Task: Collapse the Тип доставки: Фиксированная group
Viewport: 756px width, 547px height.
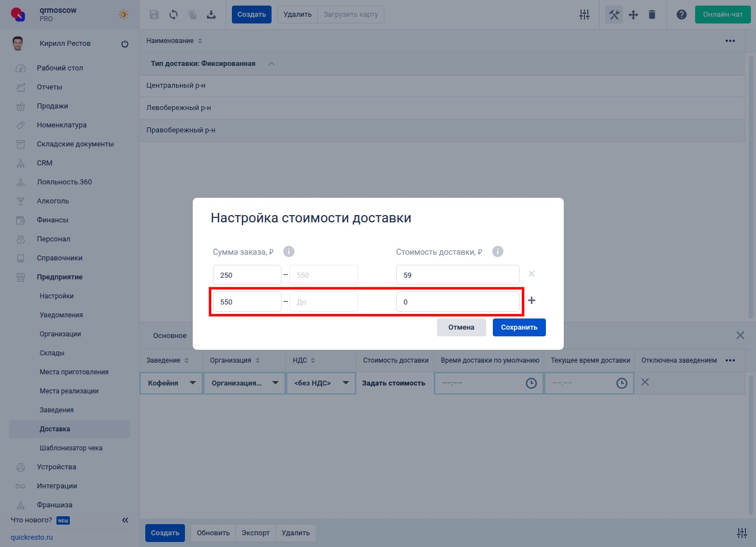Action: point(272,64)
